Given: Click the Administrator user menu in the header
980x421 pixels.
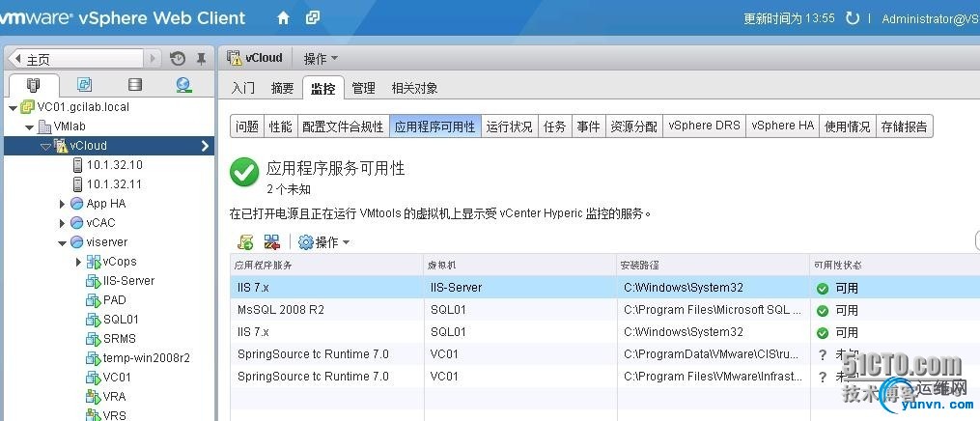Looking at the screenshot, I should click(931, 18).
